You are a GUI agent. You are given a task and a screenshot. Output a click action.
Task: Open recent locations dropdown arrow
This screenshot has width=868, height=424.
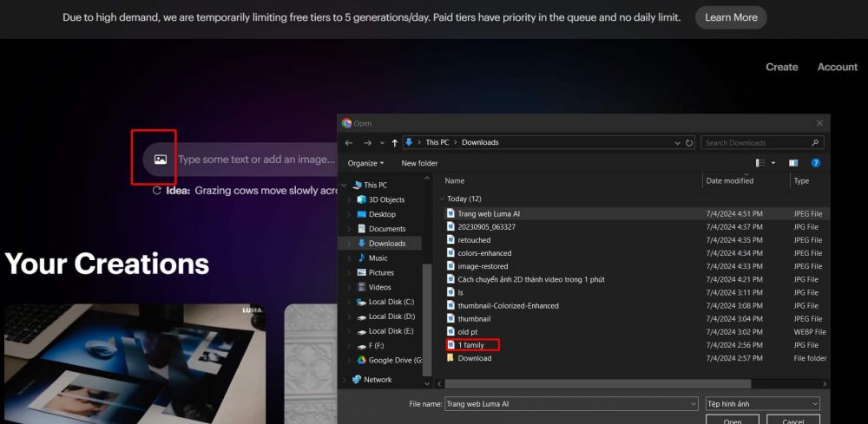click(x=382, y=142)
